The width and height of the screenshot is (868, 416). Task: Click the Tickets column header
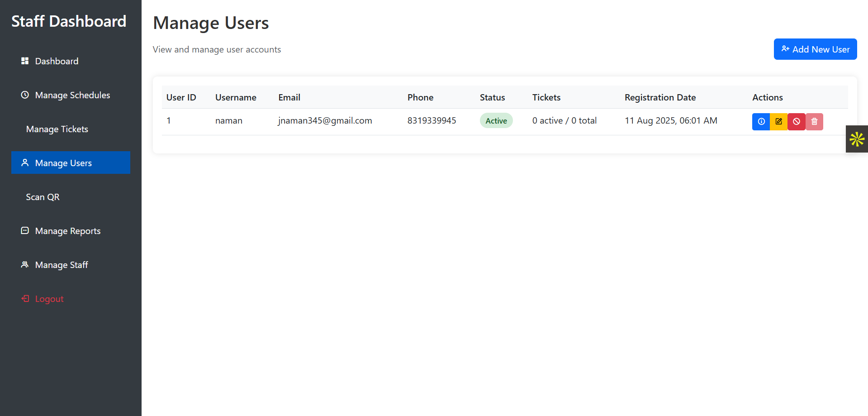pyautogui.click(x=546, y=97)
